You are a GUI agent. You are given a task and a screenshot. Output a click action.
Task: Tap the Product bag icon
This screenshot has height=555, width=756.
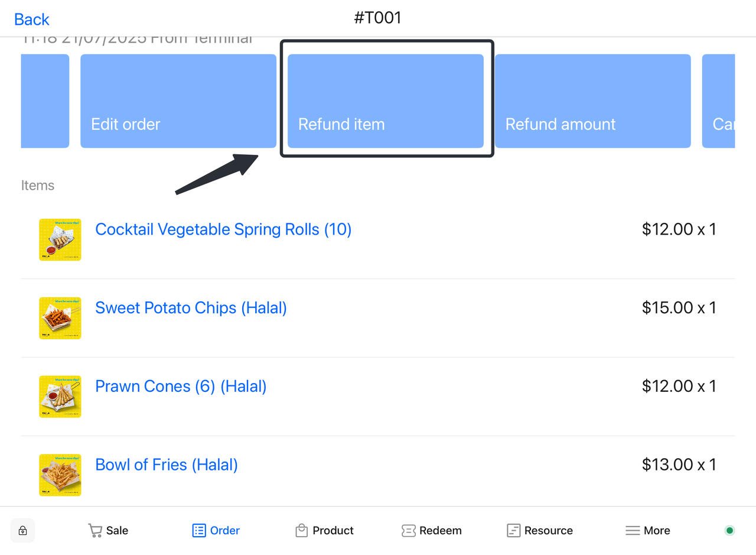coord(302,531)
